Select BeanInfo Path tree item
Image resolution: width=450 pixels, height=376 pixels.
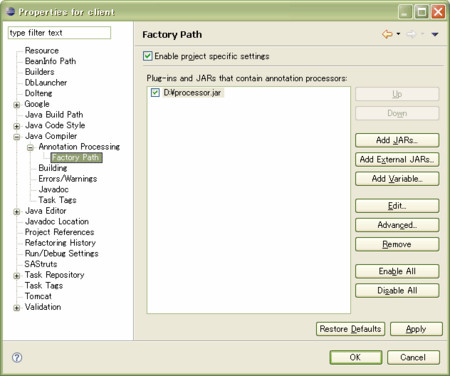(50, 61)
